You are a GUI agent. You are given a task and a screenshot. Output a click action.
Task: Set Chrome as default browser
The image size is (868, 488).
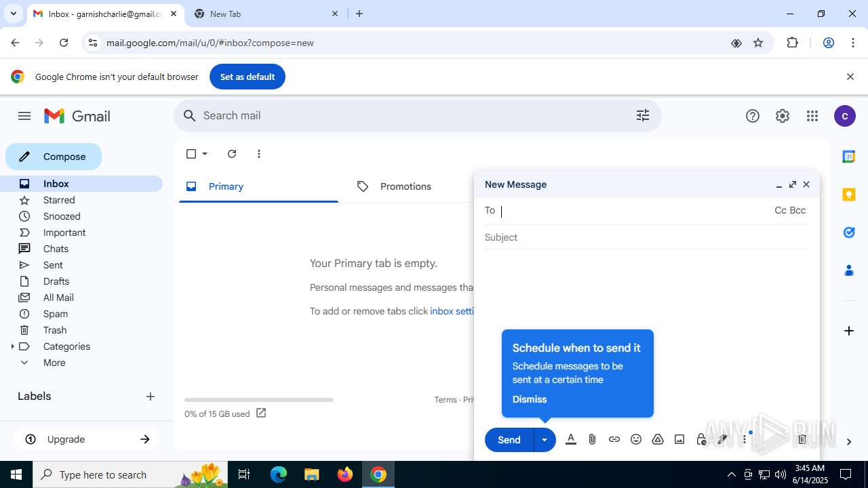click(248, 77)
